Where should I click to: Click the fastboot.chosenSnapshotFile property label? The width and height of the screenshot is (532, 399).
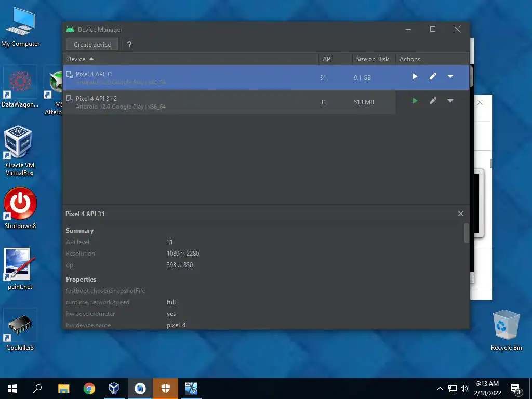tap(105, 291)
